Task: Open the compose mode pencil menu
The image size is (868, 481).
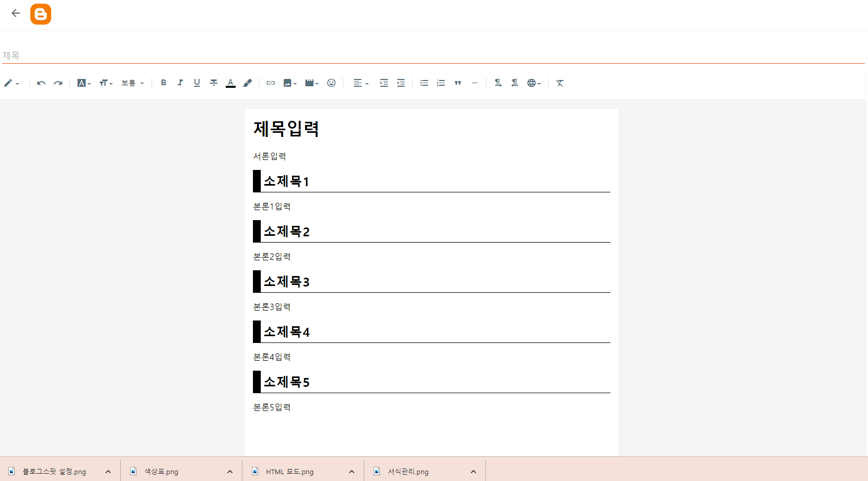Action: (x=11, y=83)
